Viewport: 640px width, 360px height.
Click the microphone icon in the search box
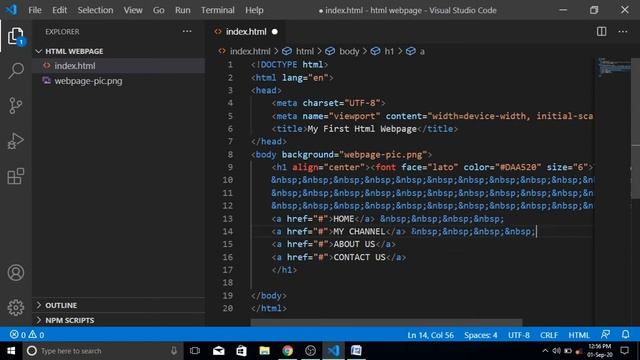tap(173, 351)
